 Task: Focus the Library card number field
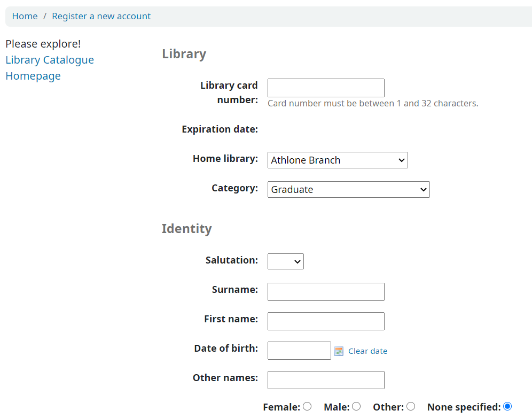(x=326, y=88)
